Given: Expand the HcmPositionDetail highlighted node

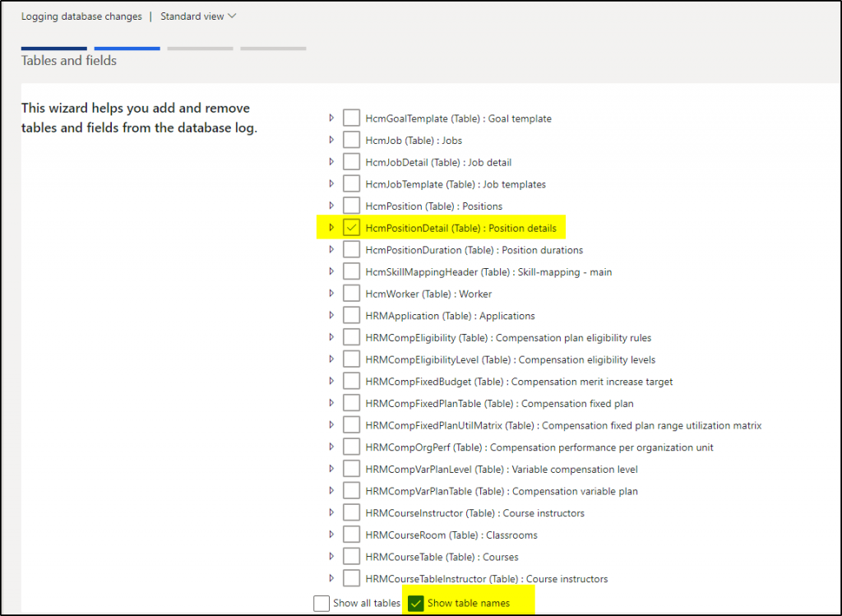Looking at the screenshot, I should click(331, 227).
